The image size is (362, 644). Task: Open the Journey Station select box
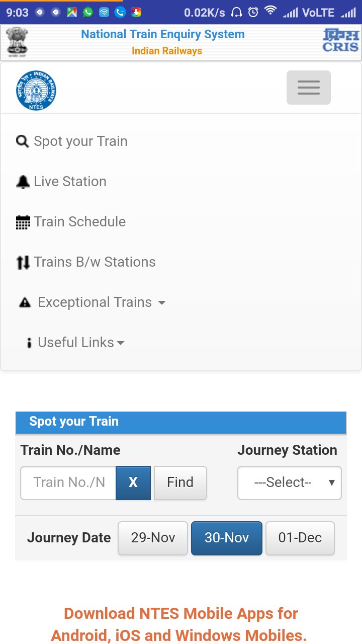point(289,482)
